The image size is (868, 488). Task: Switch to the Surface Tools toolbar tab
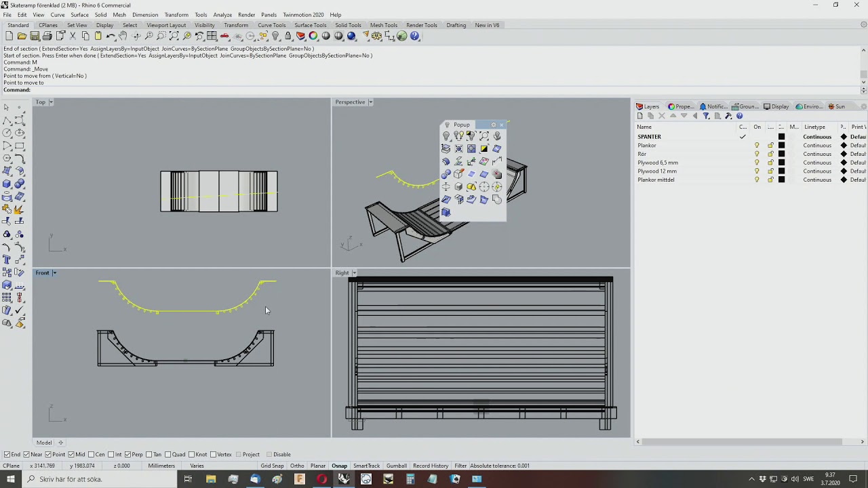[311, 25]
